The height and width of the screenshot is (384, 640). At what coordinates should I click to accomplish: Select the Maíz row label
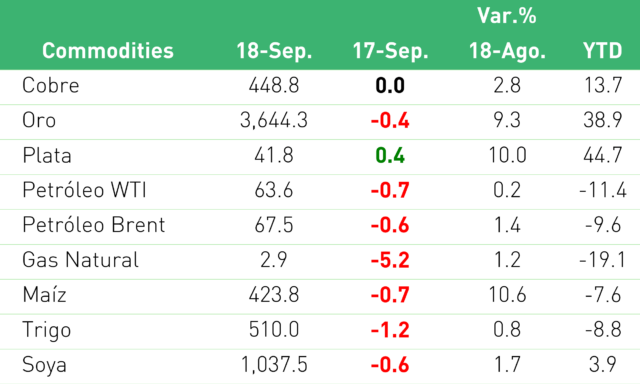44,295
